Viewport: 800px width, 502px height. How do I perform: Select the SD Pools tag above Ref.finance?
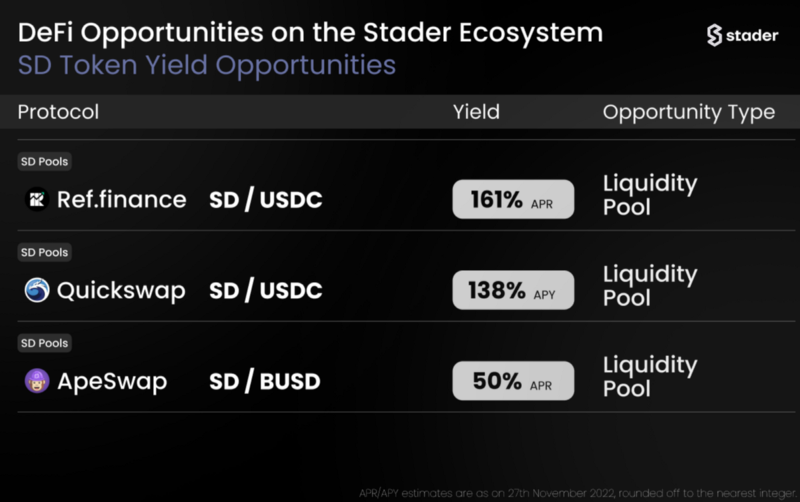pos(44,161)
